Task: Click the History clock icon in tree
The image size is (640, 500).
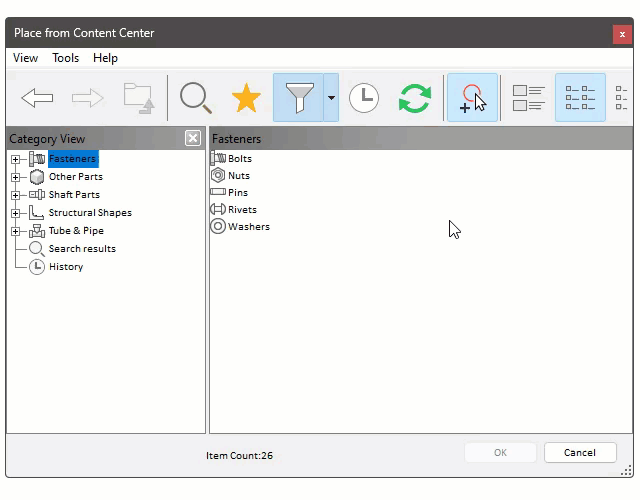Action: click(37, 267)
